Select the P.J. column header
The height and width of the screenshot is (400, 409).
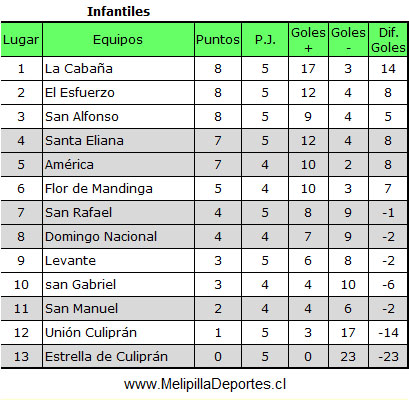point(265,40)
